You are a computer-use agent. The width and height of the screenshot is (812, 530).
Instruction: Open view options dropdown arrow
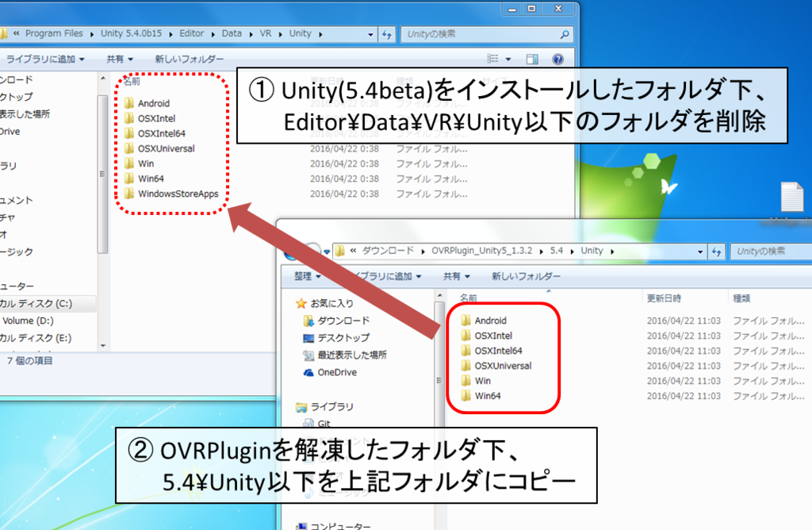point(508,59)
